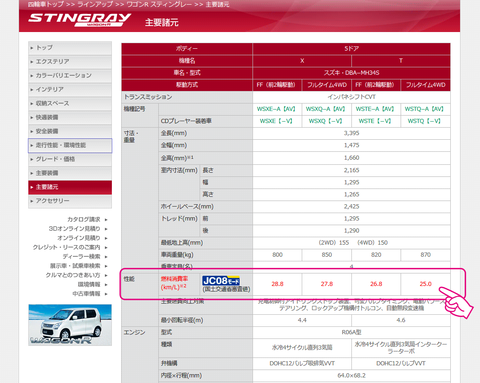
Task: Click the T grade column header
Action: 401,61
